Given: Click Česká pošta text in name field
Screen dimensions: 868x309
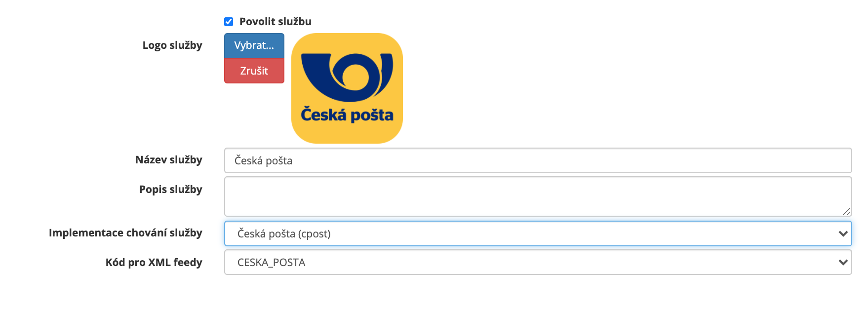Looking at the screenshot, I should click(263, 161).
